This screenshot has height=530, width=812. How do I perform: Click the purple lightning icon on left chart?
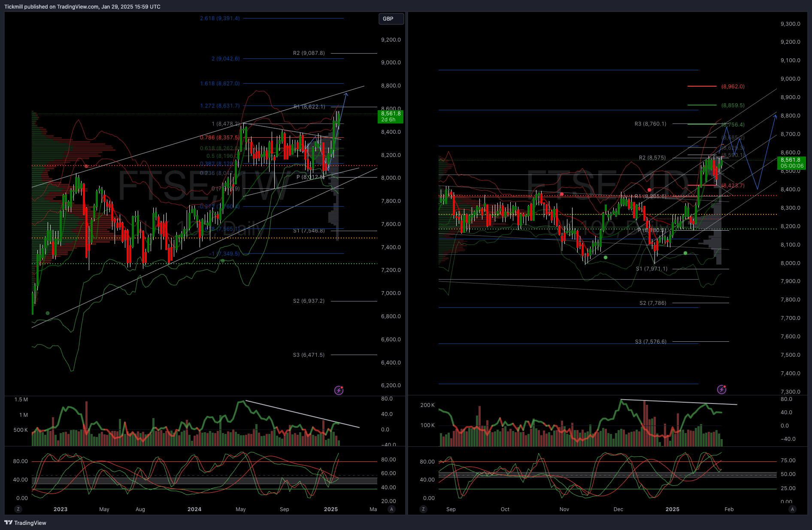339,390
